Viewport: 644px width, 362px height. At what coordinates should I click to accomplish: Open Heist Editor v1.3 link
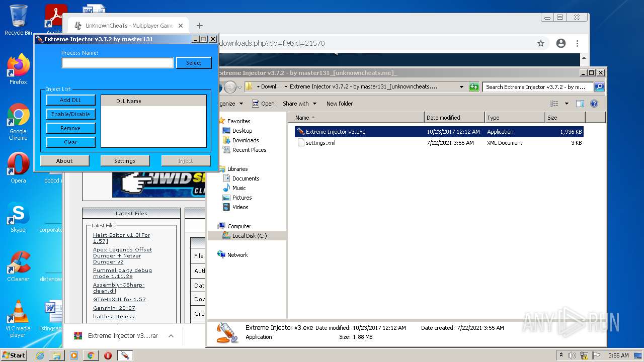(121, 238)
